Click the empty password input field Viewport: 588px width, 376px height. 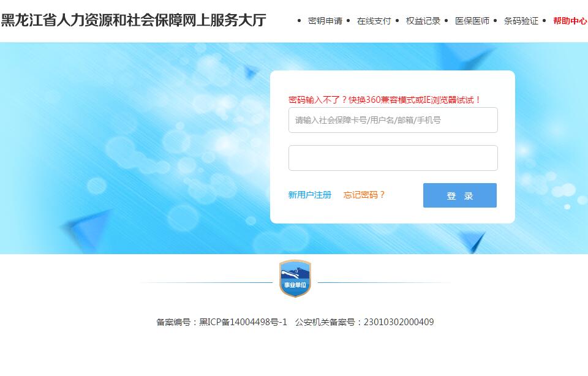pos(393,158)
